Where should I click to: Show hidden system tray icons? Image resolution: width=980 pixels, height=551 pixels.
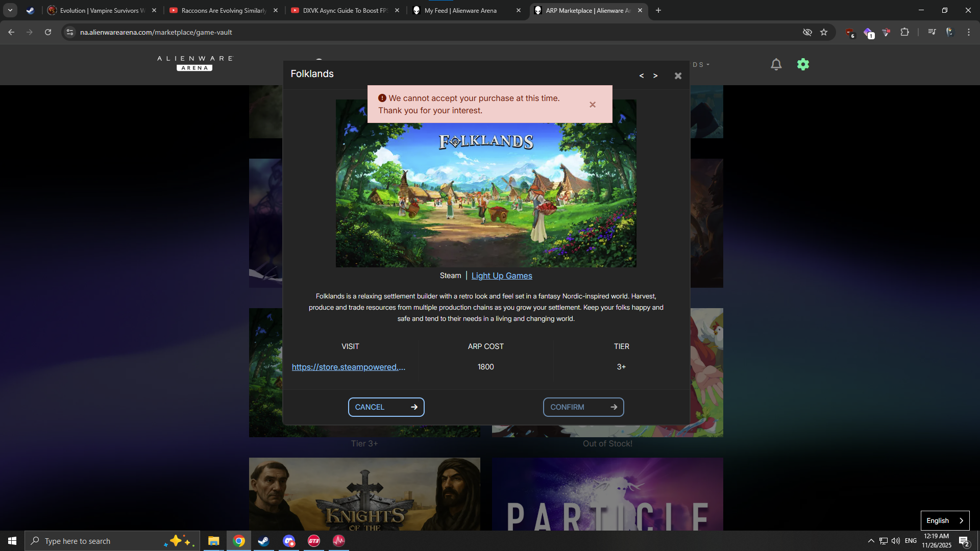tap(871, 541)
